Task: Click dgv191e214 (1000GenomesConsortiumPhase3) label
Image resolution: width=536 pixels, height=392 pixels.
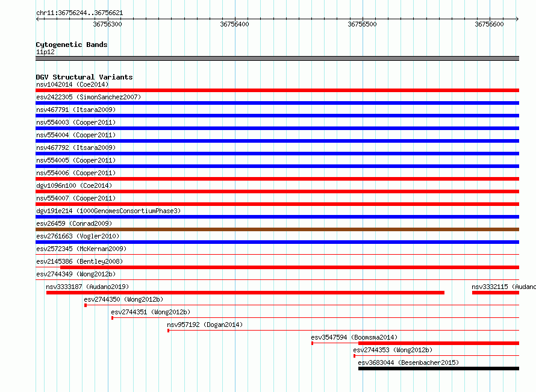Action: [x=108, y=211]
